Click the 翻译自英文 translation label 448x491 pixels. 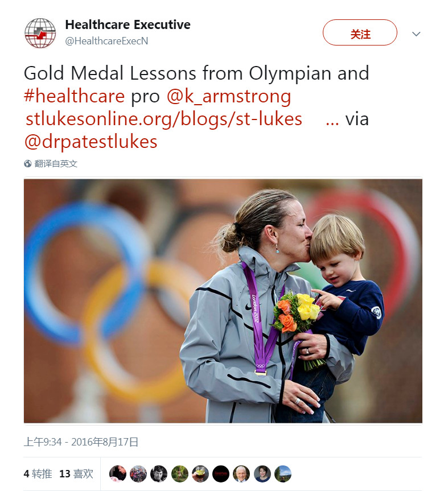click(56, 164)
